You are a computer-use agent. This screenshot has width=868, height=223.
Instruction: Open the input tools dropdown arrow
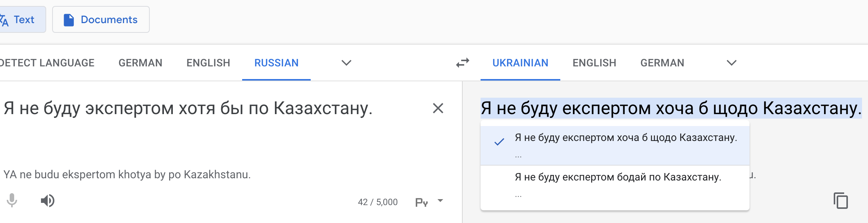point(440,201)
